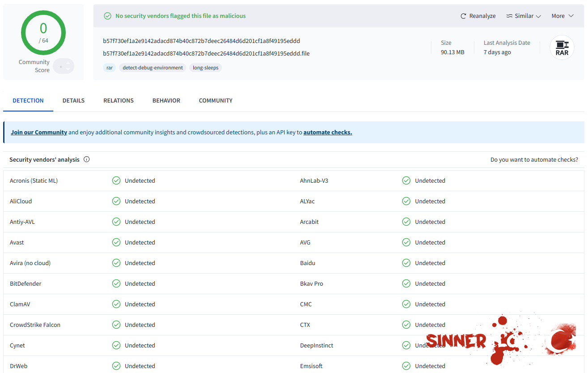Expand the Similar dropdown
This screenshot has width=588, height=373.
[524, 16]
